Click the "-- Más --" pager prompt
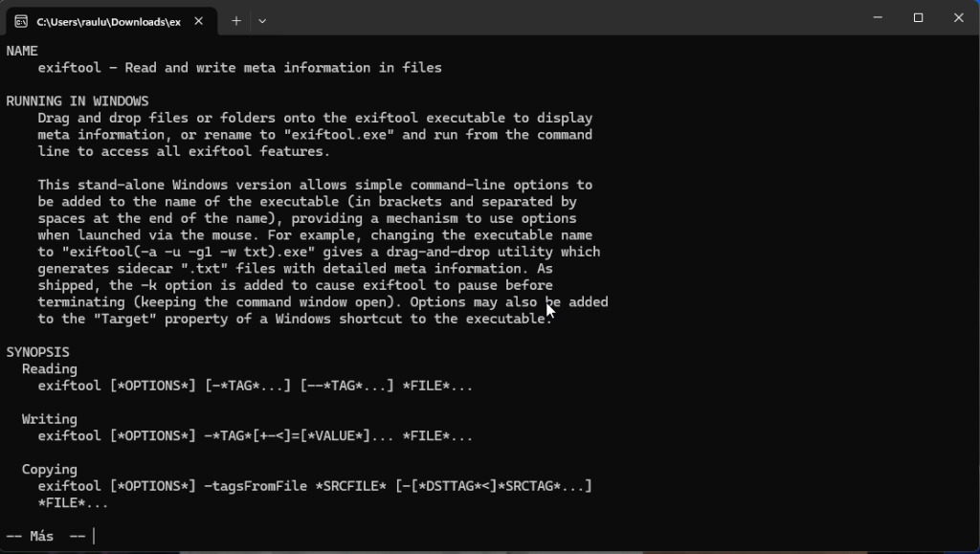Screen dimensions: 980x554 click(x=40, y=535)
